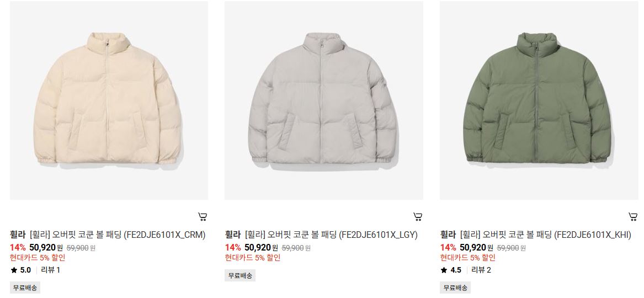This screenshot has height=298, width=644.
Task: View 리뷰 1 for the cream jacket
Action: tap(51, 270)
